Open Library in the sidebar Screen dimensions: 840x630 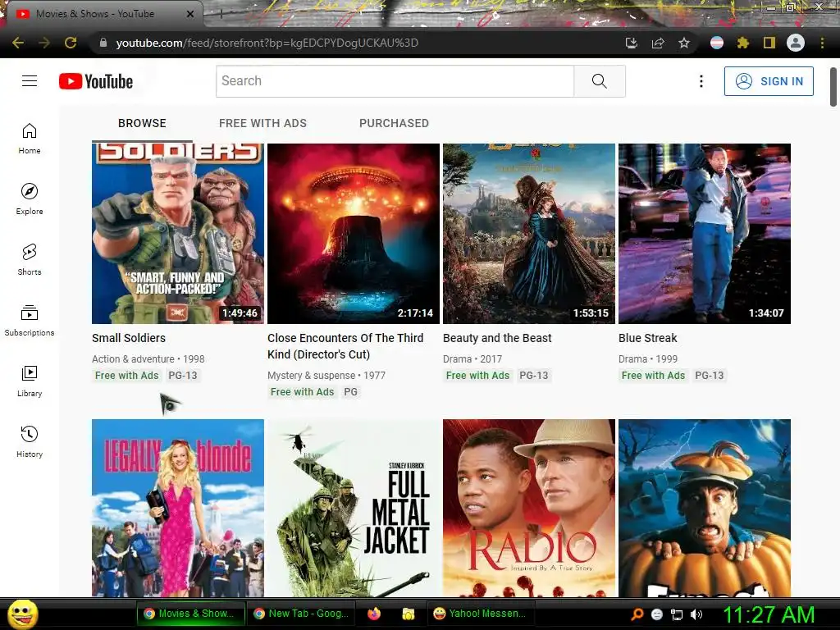point(30,381)
